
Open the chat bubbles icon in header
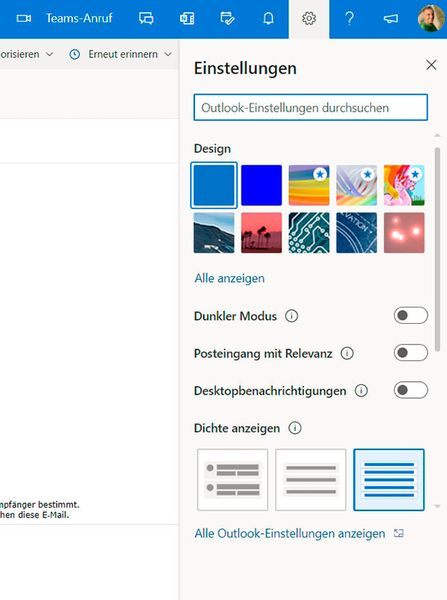146,18
